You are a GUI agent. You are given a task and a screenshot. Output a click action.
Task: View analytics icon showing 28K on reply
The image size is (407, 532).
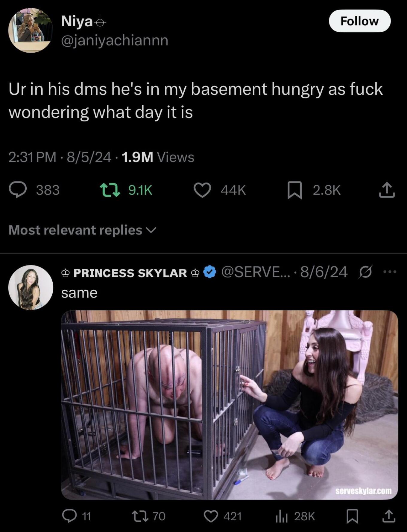(x=281, y=516)
